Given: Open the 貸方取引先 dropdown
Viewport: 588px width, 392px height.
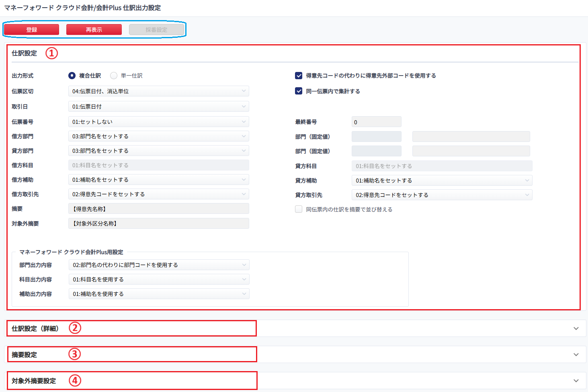Looking at the screenshot, I should [442, 195].
